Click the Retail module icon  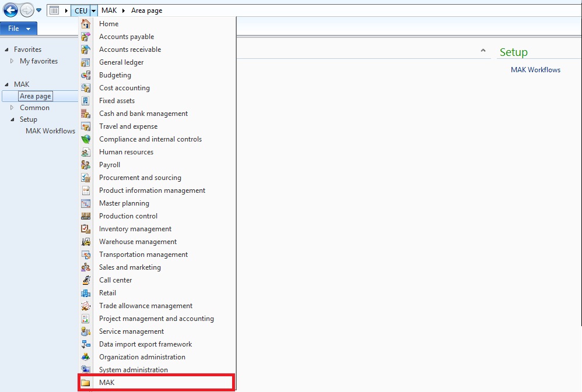coord(86,293)
